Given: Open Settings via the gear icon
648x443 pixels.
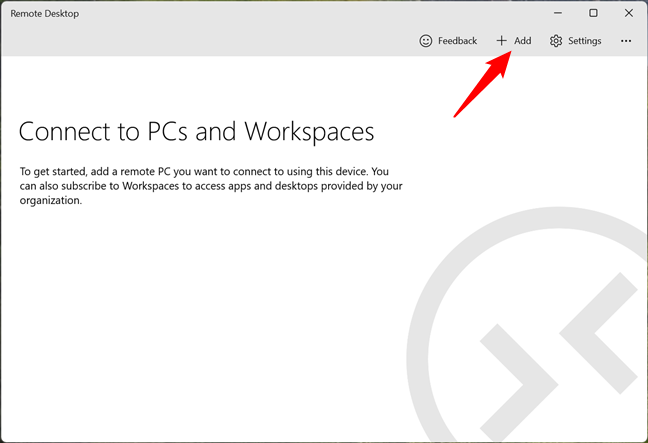Looking at the screenshot, I should (x=556, y=40).
